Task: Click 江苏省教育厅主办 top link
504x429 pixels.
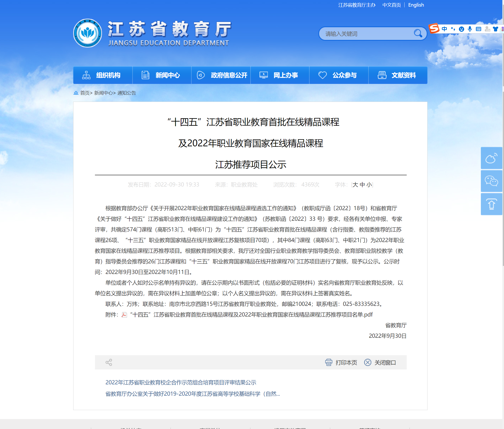Action: [x=357, y=5]
